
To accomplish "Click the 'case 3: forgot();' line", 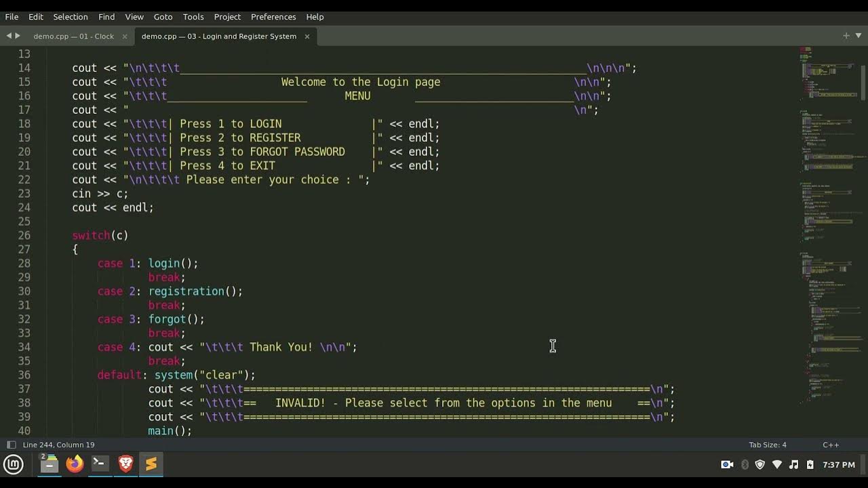I will [151, 319].
